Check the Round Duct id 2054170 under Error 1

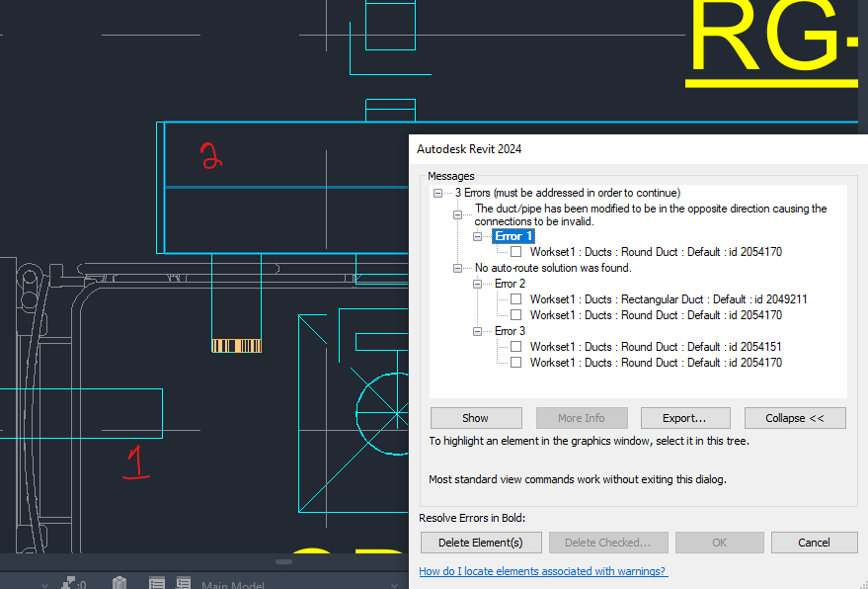tap(515, 251)
